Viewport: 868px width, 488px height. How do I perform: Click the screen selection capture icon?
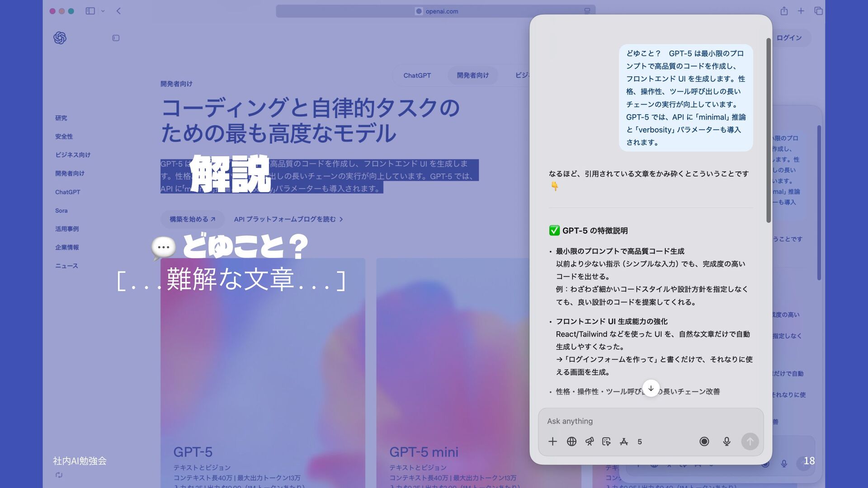click(606, 441)
